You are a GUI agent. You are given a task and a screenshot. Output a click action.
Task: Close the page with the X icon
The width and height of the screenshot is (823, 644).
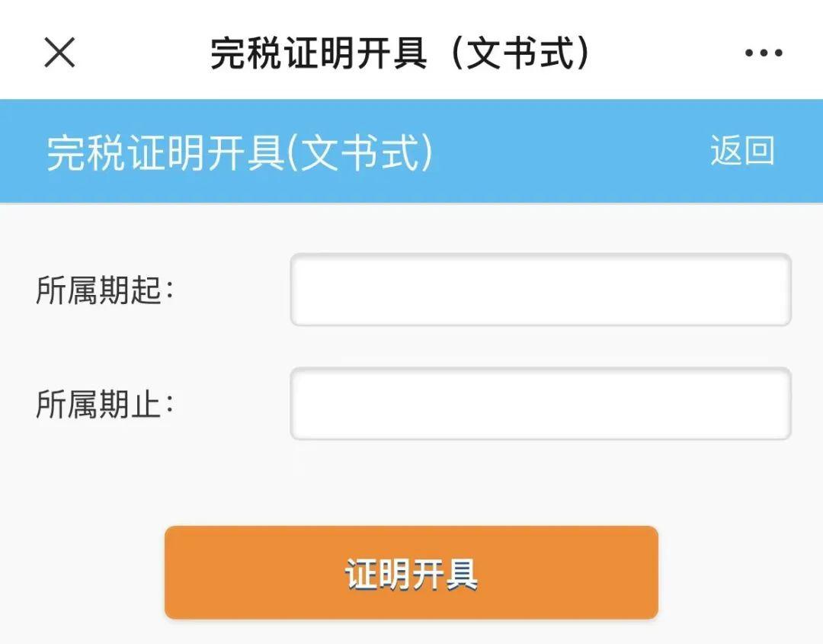[59, 53]
